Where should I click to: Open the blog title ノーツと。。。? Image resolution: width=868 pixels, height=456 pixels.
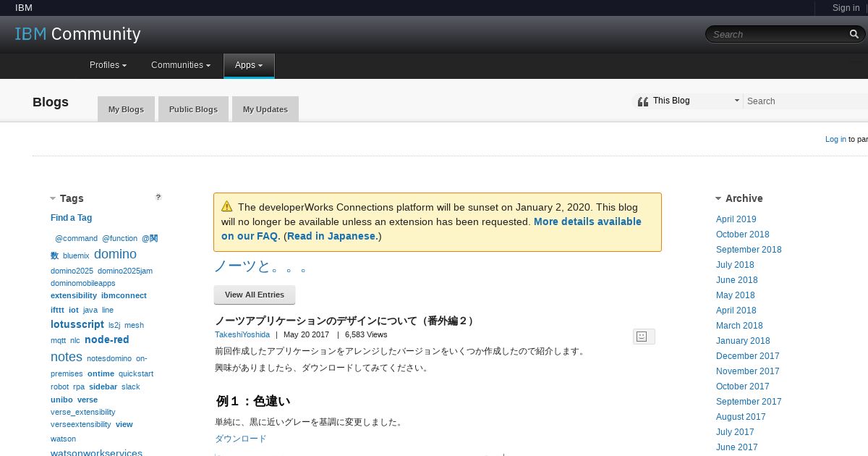[261, 267]
